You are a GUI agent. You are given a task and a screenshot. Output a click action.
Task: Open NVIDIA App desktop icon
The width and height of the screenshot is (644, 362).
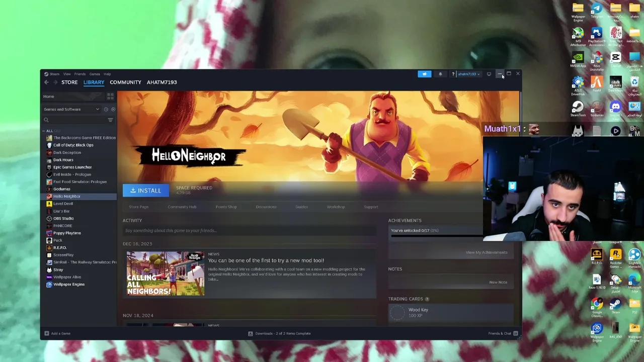pos(578,60)
